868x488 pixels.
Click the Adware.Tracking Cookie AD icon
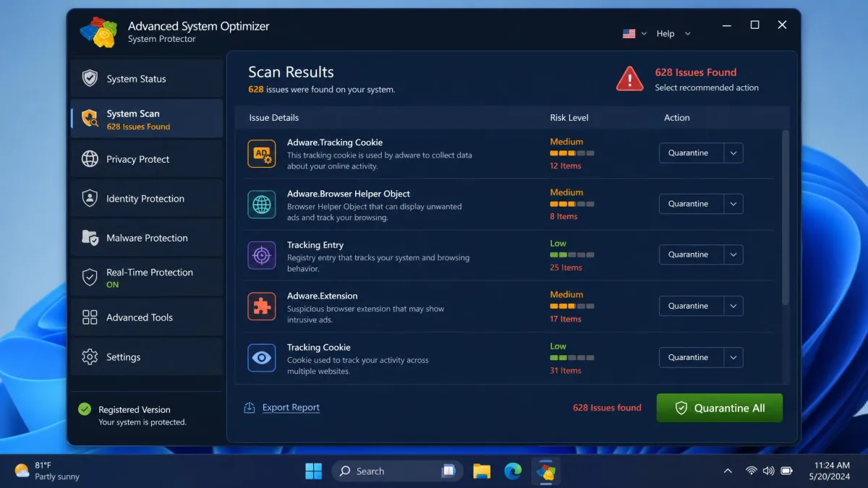point(261,153)
